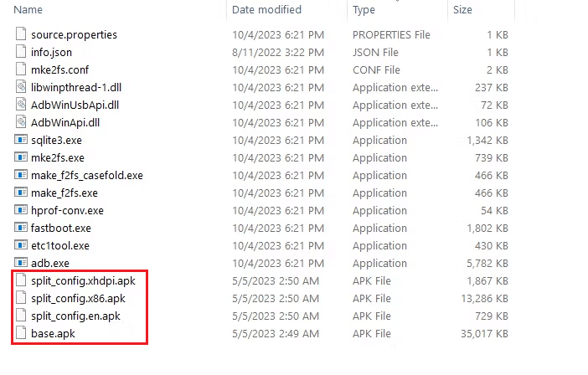Click the adb.exe file icon
This screenshot has width=588, height=375.
coord(21,263)
